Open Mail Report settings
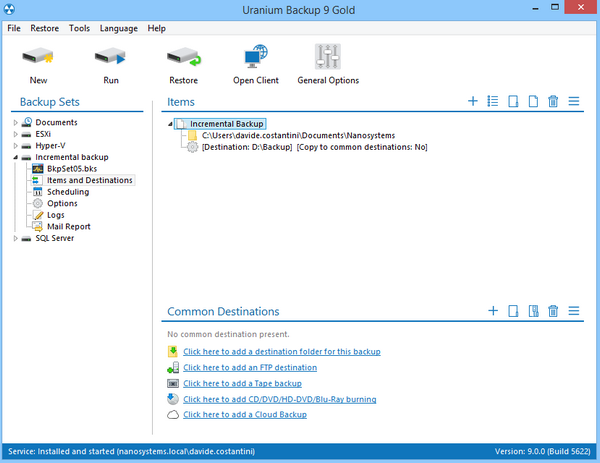 tap(68, 227)
